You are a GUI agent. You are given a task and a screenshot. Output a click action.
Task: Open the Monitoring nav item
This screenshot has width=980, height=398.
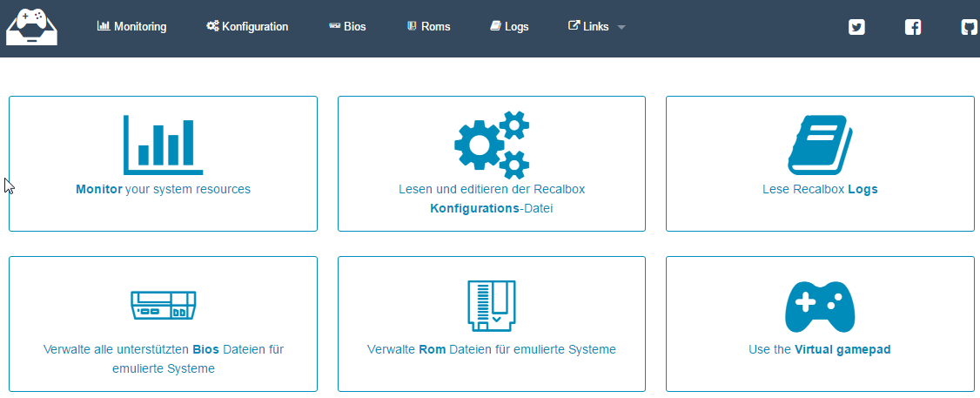click(131, 27)
